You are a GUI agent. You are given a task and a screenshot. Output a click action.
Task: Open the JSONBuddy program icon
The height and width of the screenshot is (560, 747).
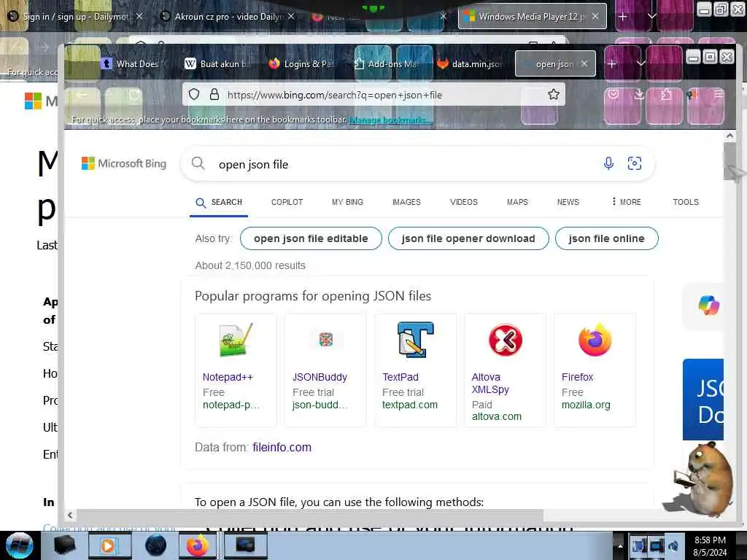[x=326, y=340]
